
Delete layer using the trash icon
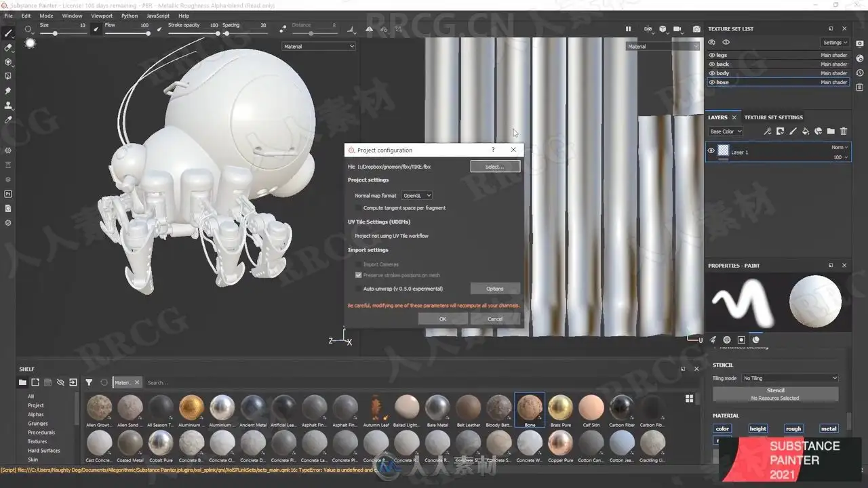point(844,131)
